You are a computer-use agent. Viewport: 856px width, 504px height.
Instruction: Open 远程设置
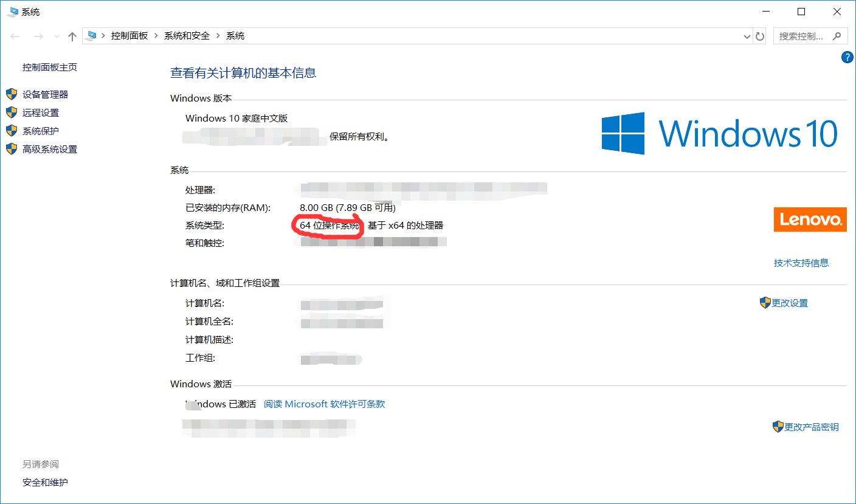(41, 112)
